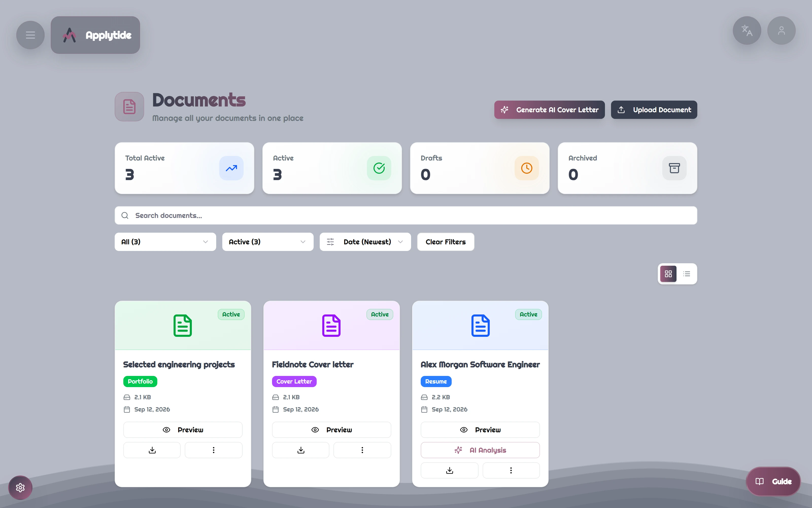
Task: Open the Total Active stat card
Action: click(184, 168)
